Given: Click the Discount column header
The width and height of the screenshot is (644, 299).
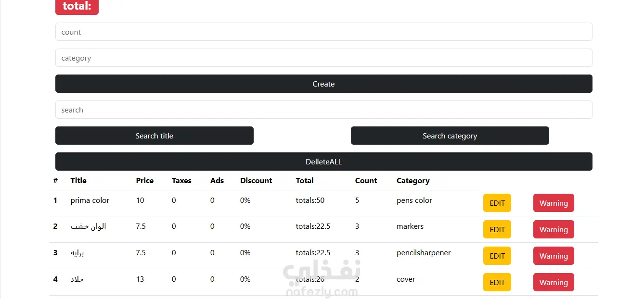Looking at the screenshot, I should coord(256,181).
